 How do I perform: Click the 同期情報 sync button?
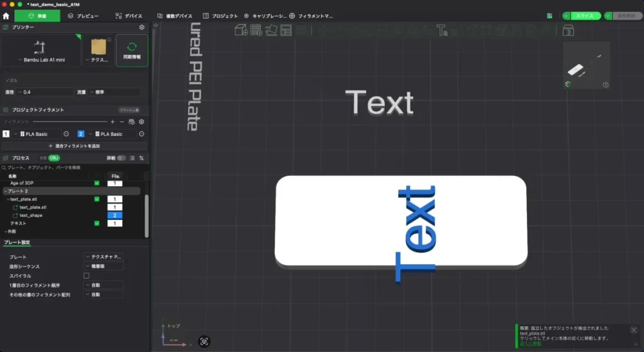[x=132, y=50]
